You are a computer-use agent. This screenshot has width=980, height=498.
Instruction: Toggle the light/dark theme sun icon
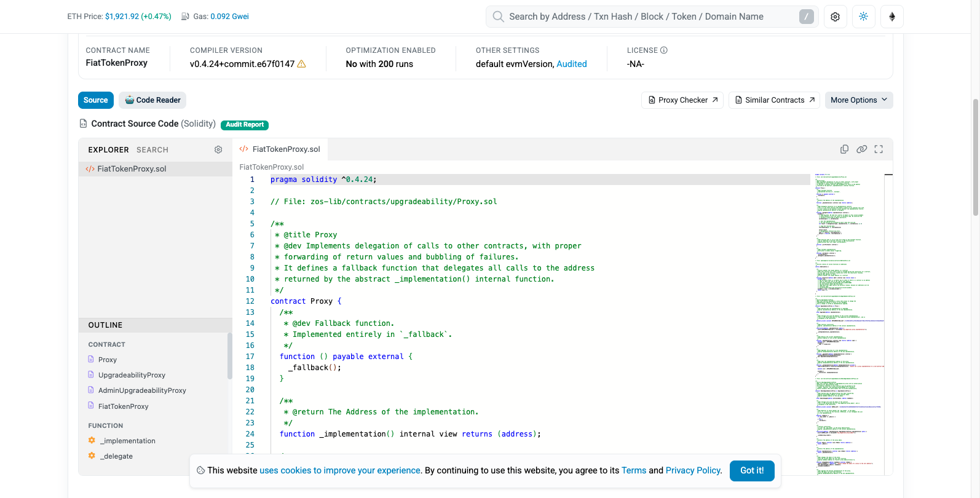(x=863, y=17)
